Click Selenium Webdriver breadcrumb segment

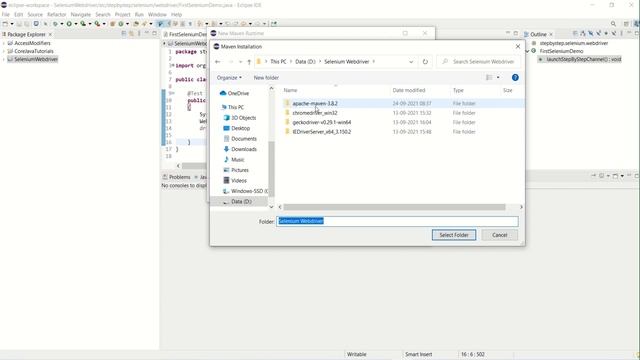pyautogui.click(x=347, y=62)
